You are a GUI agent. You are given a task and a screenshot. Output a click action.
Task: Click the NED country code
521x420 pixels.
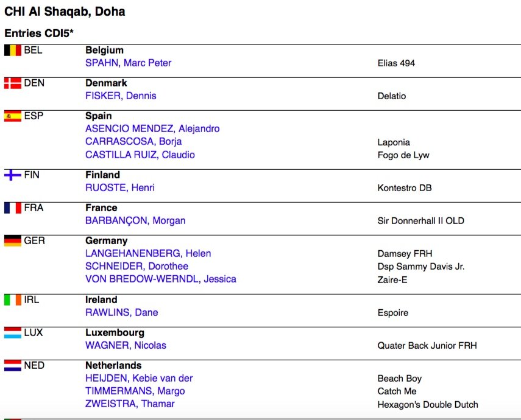coord(34,366)
